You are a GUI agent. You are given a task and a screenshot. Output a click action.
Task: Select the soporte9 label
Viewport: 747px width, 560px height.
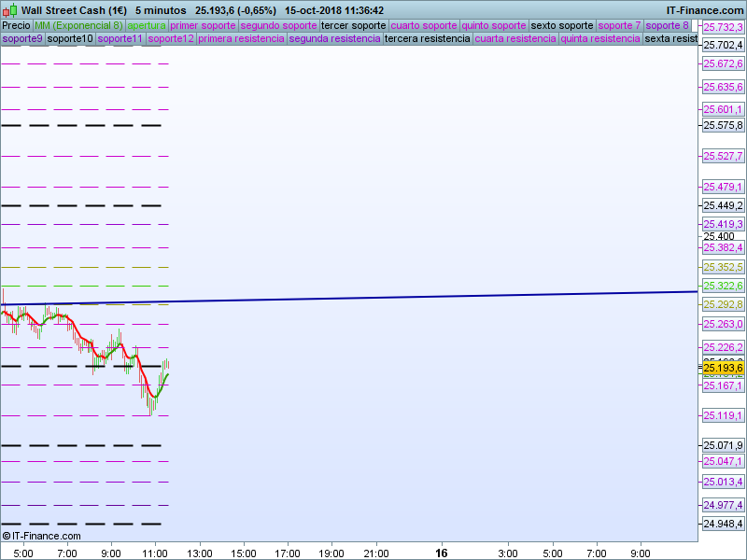pyautogui.click(x=22, y=38)
